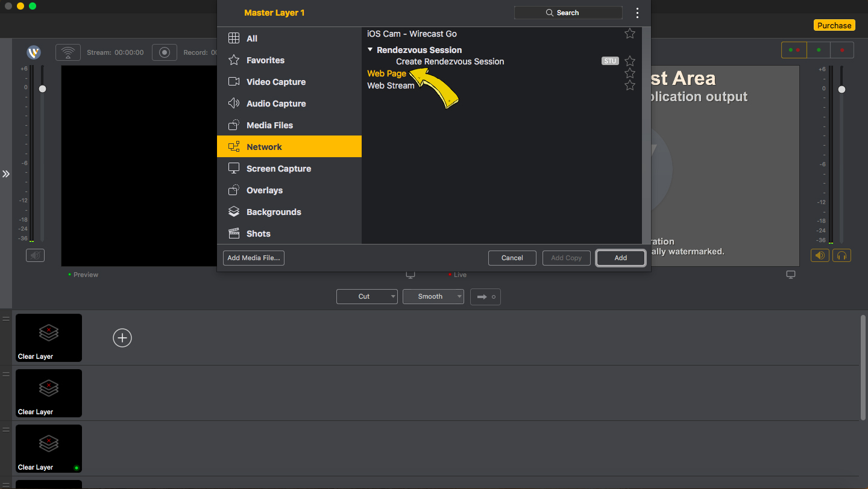The image size is (868, 489).
Task: Toggle the live output speaker button
Action: 820,255
